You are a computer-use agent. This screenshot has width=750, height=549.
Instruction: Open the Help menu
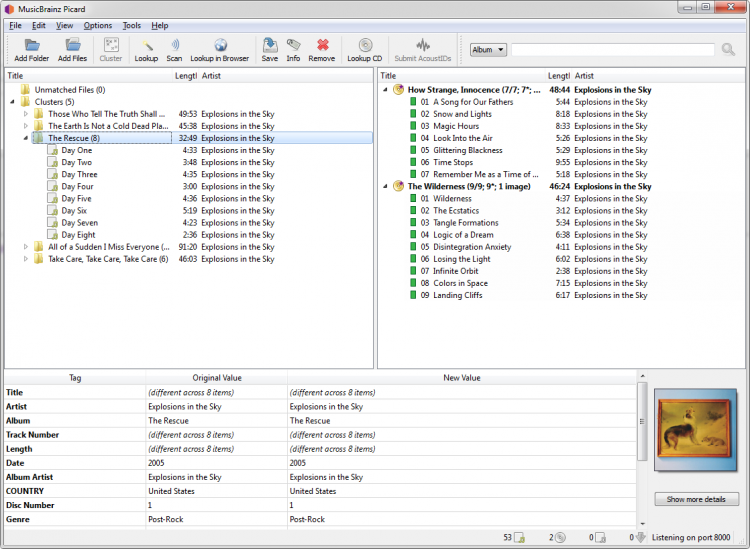[160, 25]
